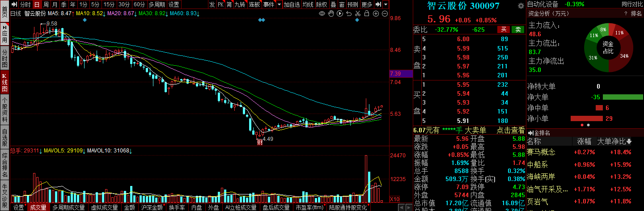
Task: Select the hand pan tool
Action: (330, 13)
